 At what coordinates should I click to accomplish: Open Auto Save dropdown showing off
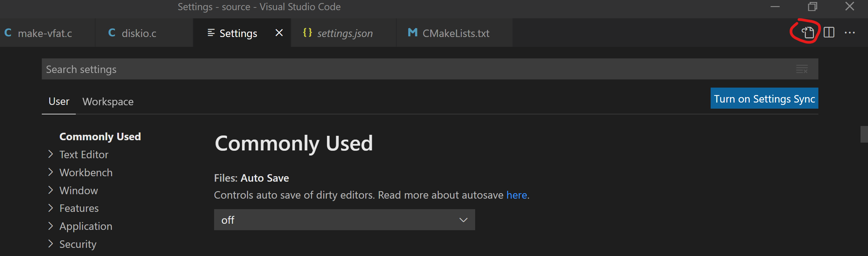pyautogui.click(x=344, y=220)
